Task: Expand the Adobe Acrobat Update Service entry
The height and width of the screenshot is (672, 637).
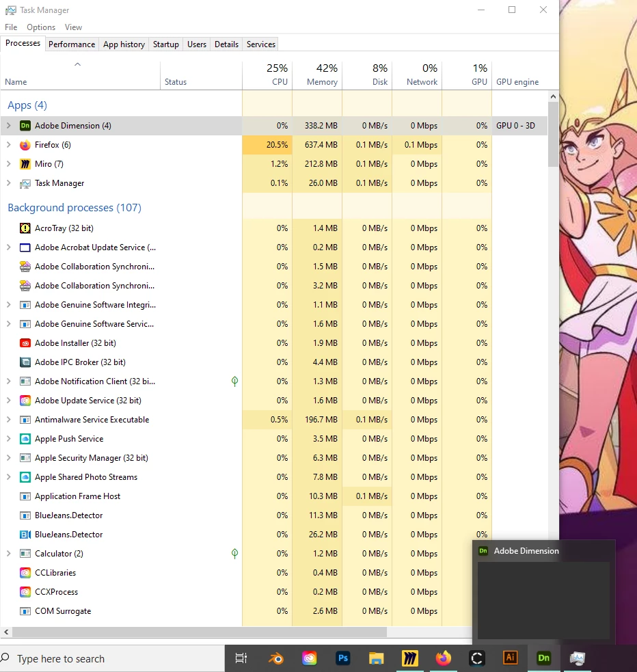Action: coord(9,247)
